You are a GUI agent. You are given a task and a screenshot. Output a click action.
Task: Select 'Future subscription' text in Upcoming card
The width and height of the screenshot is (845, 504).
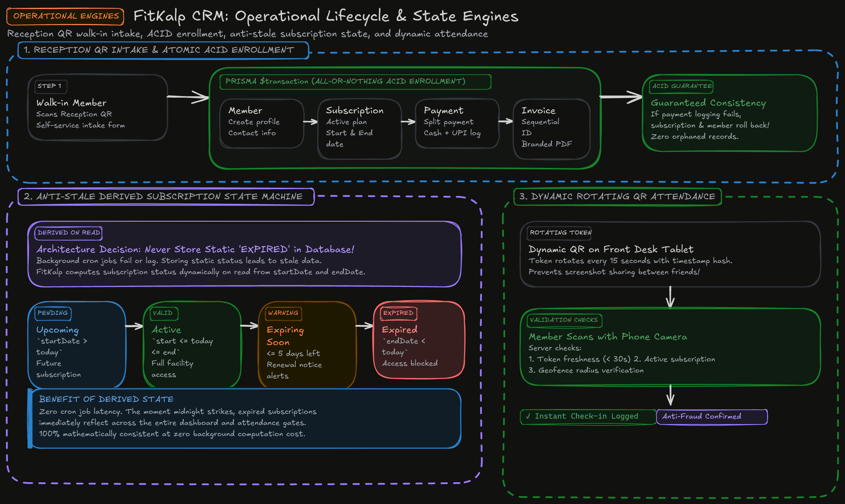coord(58,369)
